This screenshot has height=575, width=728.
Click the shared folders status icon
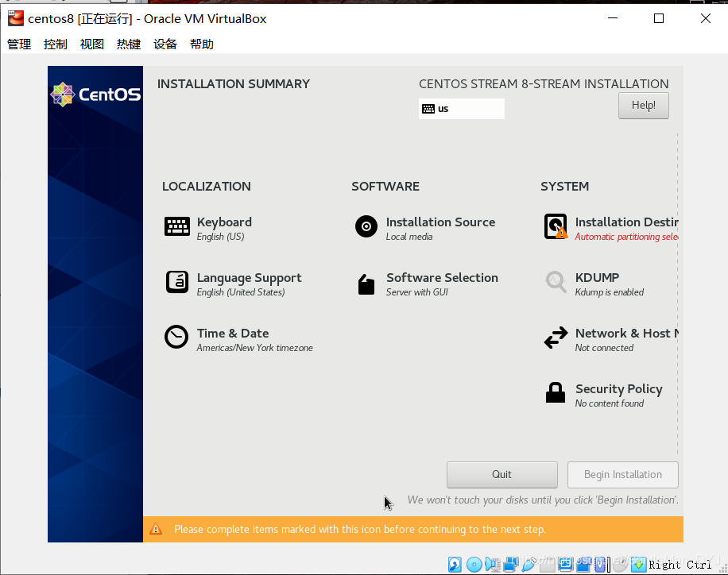[547, 565]
